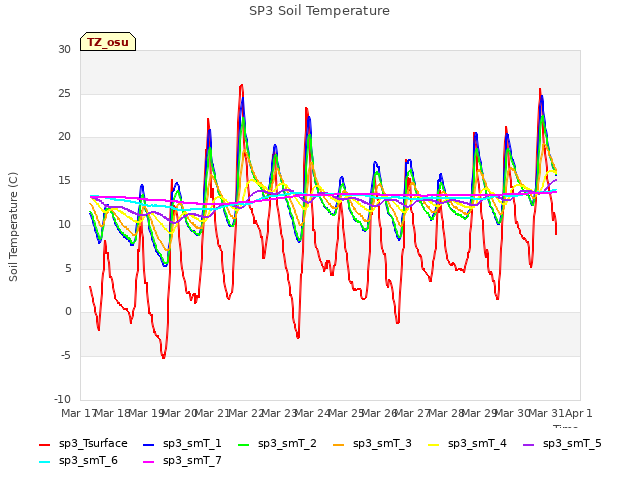Toggle sp3_Tsurface series in legend
The height and width of the screenshot is (480, 640).
pos(83,443)
